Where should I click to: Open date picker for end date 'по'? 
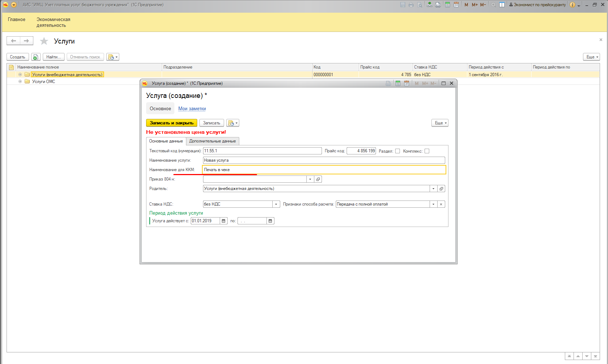point(270,221)
